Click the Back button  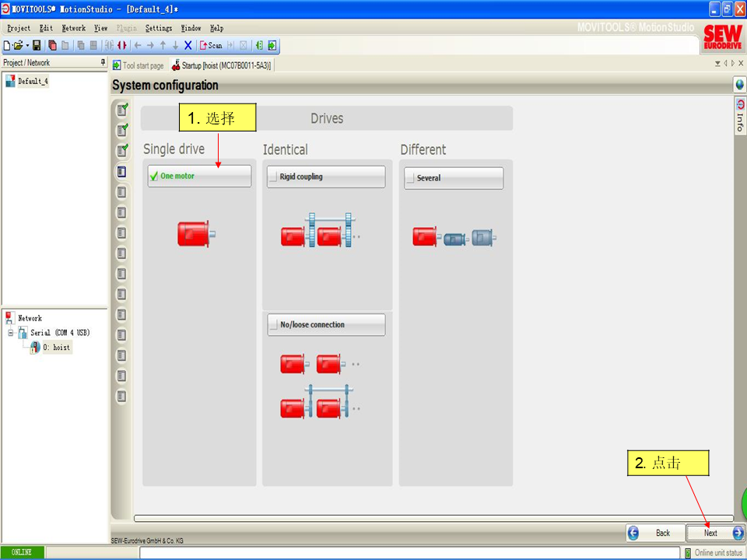coord(654,533)
